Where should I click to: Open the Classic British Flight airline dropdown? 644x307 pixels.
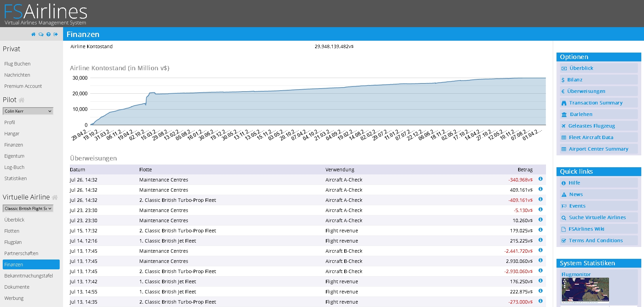(x=28, y=209)
